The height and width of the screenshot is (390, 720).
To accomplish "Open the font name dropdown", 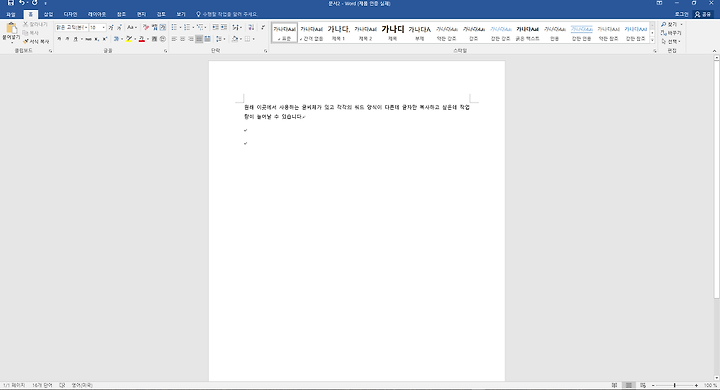I will click(86, 28).
